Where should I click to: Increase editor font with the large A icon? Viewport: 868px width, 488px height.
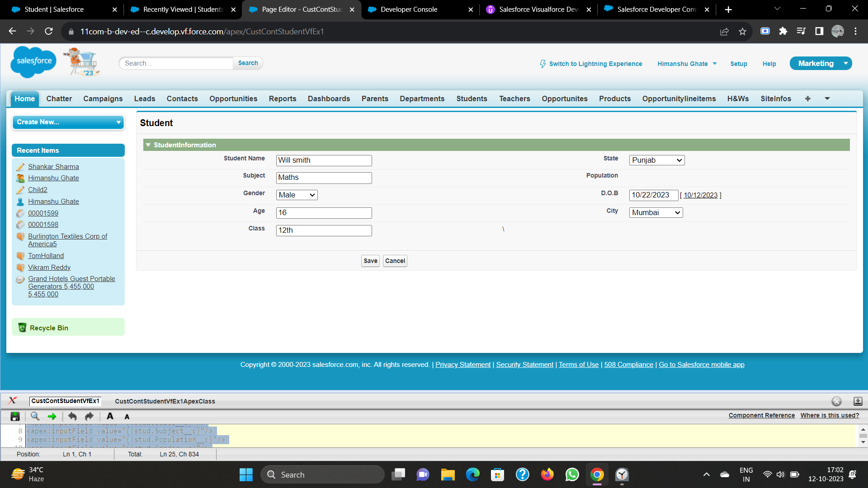(110, 416)
